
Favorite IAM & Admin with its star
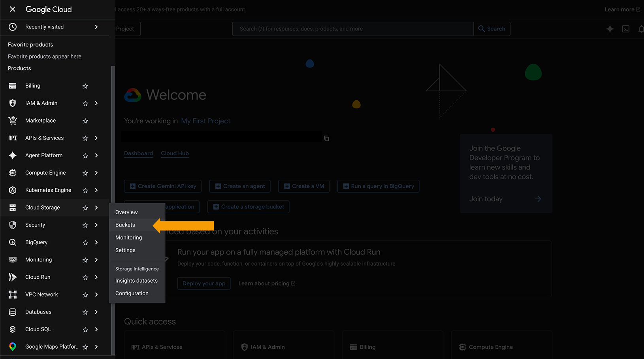(85, 103)
